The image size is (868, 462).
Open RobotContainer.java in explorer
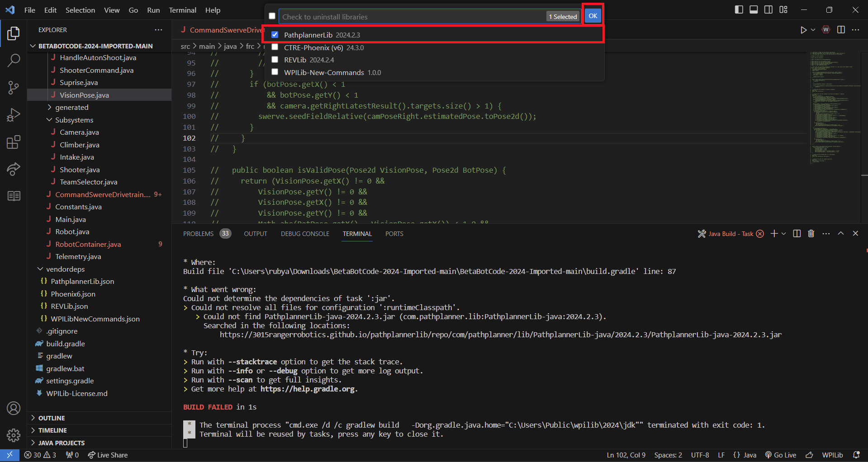click(x=88, y=244)
